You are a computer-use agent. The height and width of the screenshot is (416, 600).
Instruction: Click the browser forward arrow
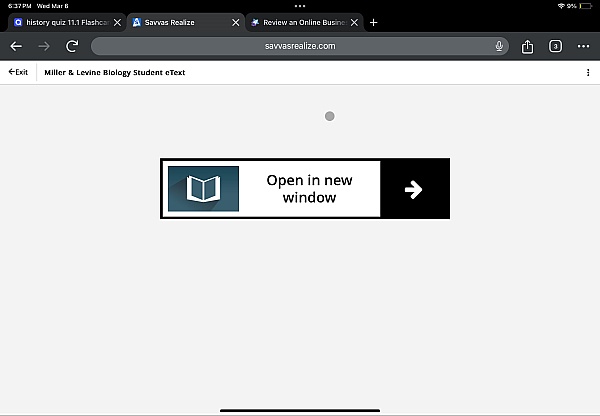[44, 46]
